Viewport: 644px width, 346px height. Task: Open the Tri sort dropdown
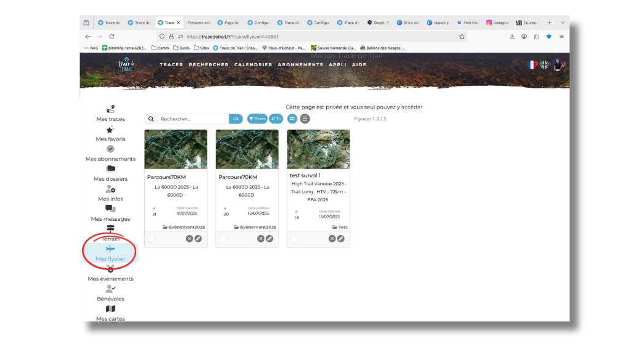[276, 119]
